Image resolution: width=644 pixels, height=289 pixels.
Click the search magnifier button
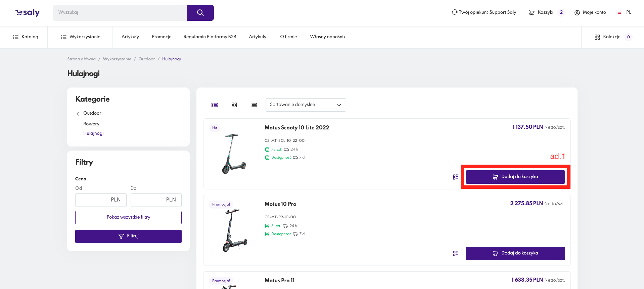point(200,13)
